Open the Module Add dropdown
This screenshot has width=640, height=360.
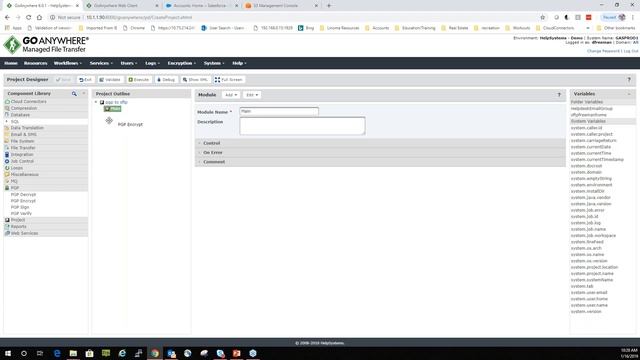231,95
